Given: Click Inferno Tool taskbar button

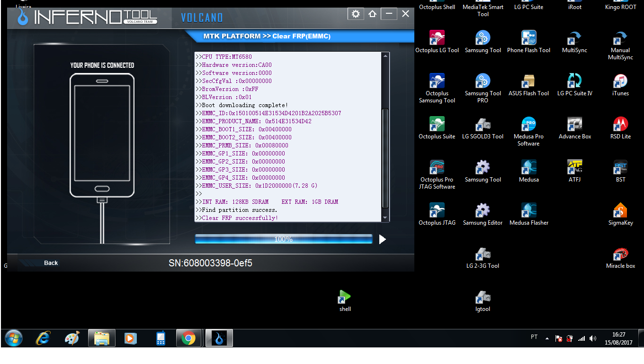Looking at the screenshot, I should (219, 338).
